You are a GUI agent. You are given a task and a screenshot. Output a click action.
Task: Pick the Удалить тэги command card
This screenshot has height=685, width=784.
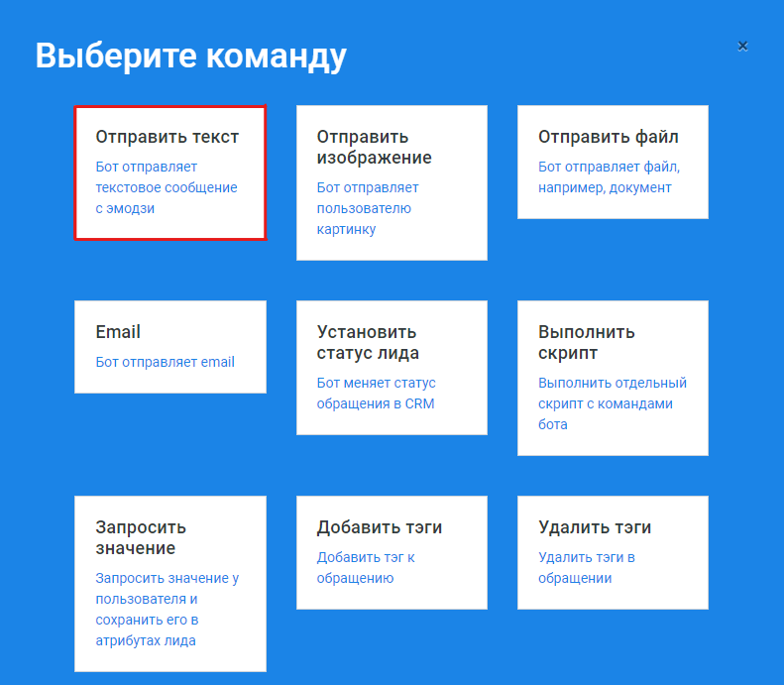click(613, 552)
